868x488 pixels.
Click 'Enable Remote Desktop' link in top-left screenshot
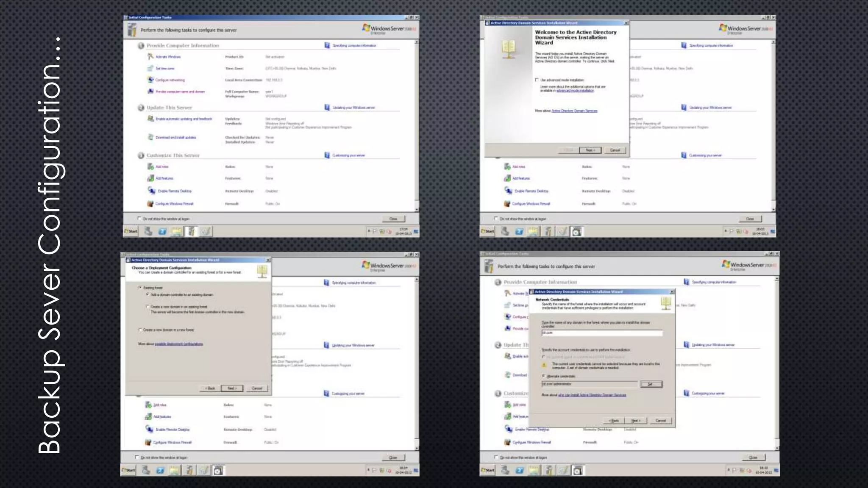[175, 191]
